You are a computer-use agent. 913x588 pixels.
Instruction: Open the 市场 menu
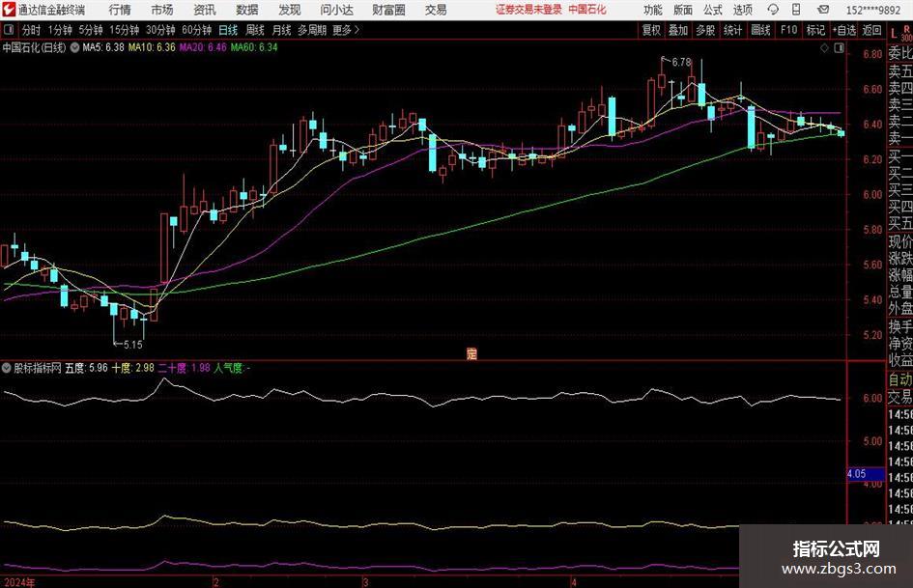point(162,10)
